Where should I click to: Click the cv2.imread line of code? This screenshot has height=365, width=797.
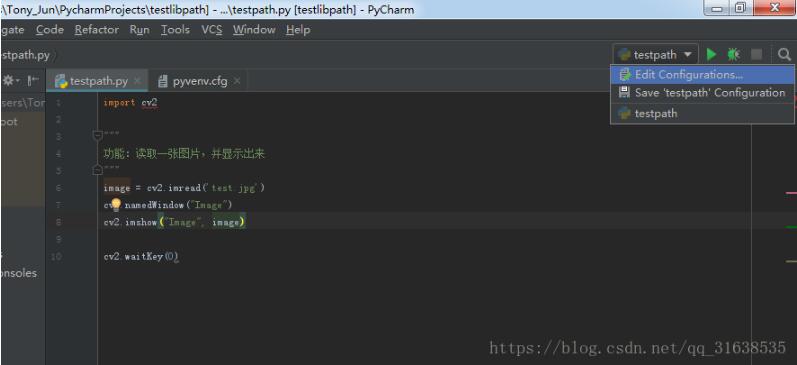pyautogui.click(x=184, y=188)
